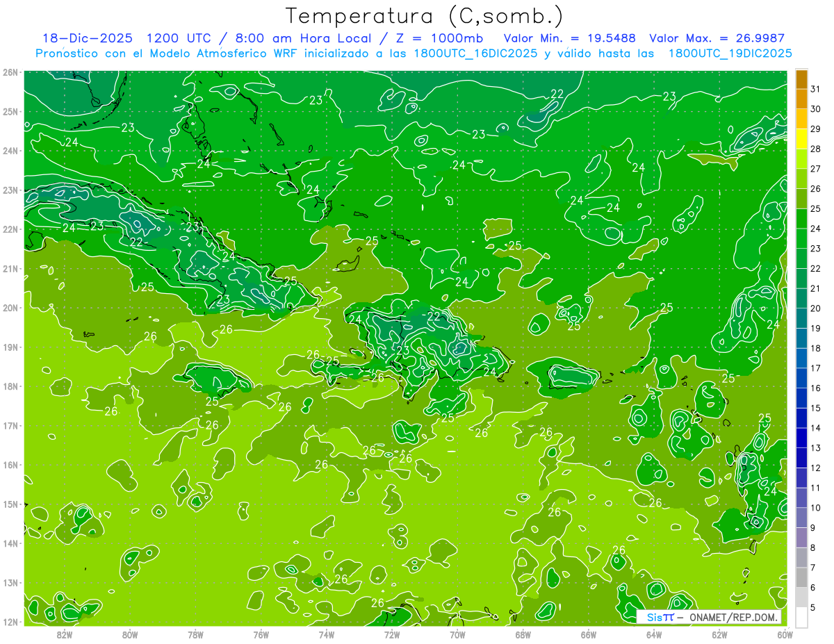Click the legend value '27'
This screenshot has height=644, width=834.
click(816, 169)
